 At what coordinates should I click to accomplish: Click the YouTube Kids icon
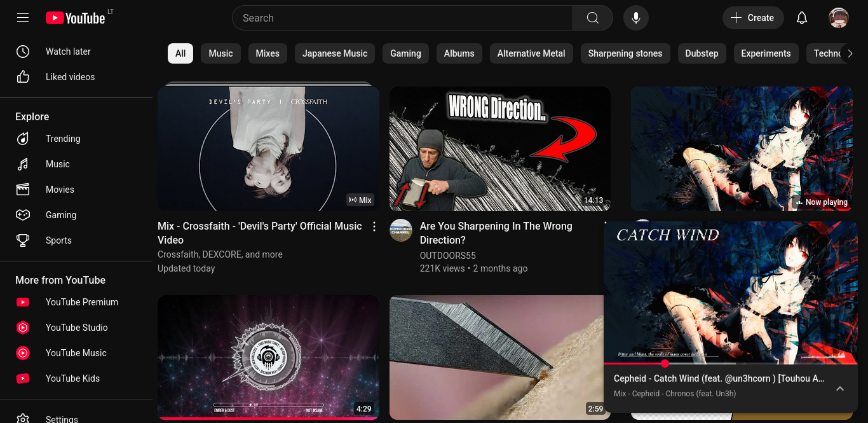[23, 378]
